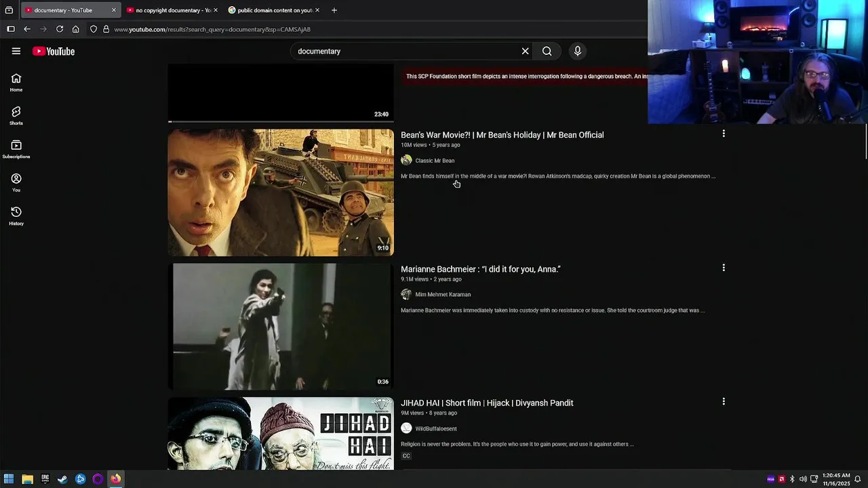Open the volume speaker tray icon

point(803,479)
